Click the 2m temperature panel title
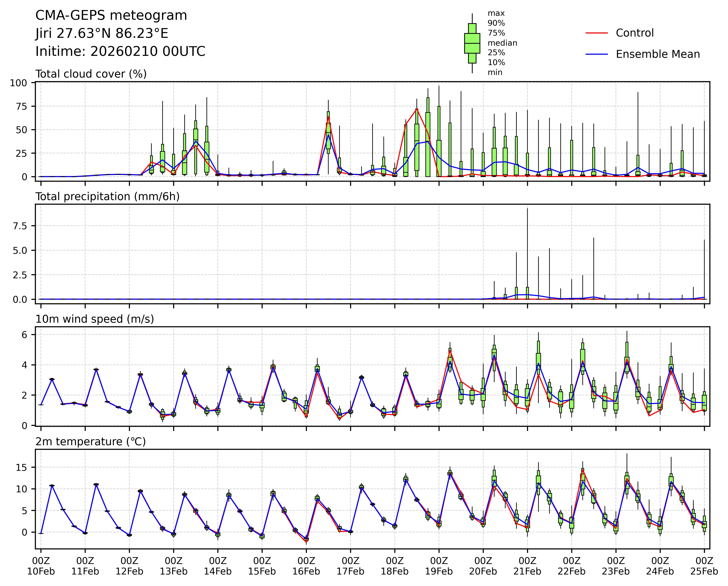This screenshot has height=586, width=728. [x=91, y=442]
